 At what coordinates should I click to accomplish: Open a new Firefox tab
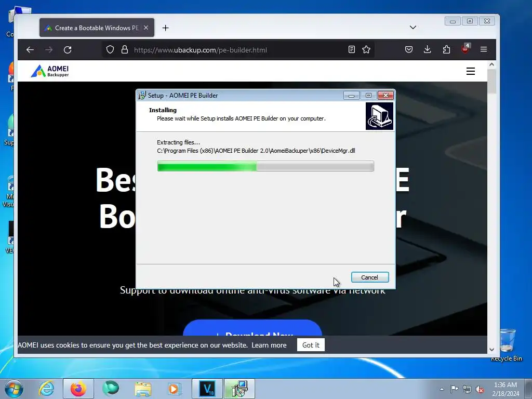pos(165,28)
